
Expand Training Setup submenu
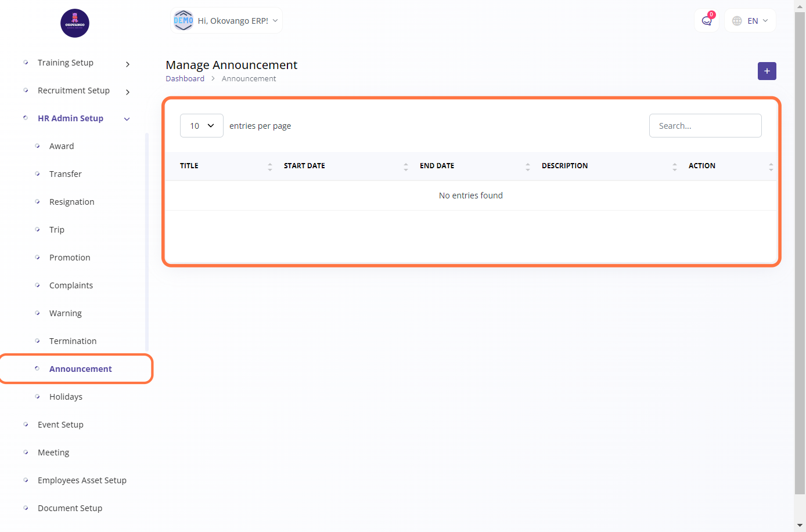click(x=127, y=64)
